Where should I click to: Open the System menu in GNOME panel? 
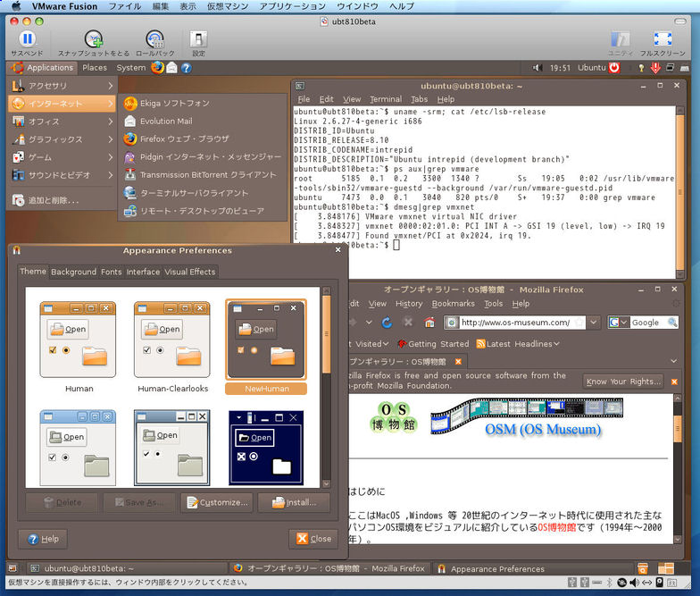pos(130,68)
